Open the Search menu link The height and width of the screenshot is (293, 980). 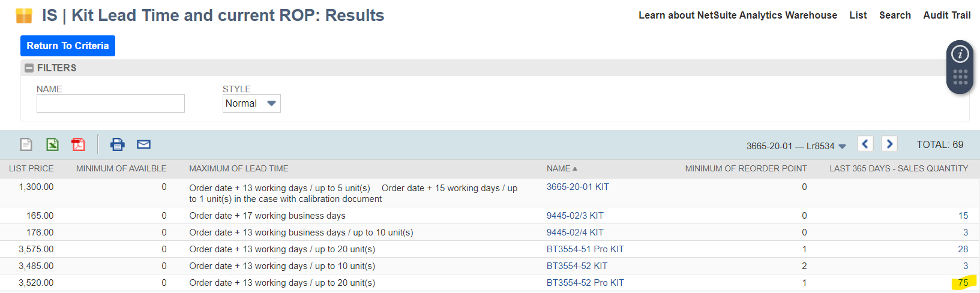[895, 16]
